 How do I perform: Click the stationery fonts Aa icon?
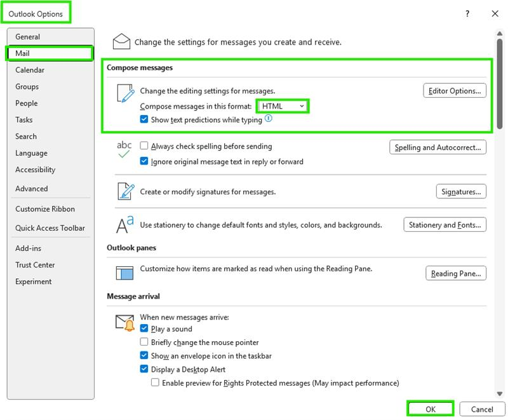(125, 224)
